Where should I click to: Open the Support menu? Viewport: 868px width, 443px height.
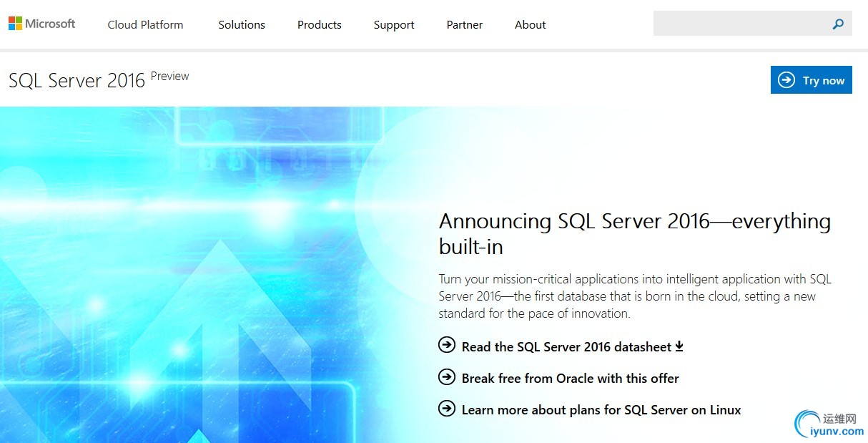[394, 24]
